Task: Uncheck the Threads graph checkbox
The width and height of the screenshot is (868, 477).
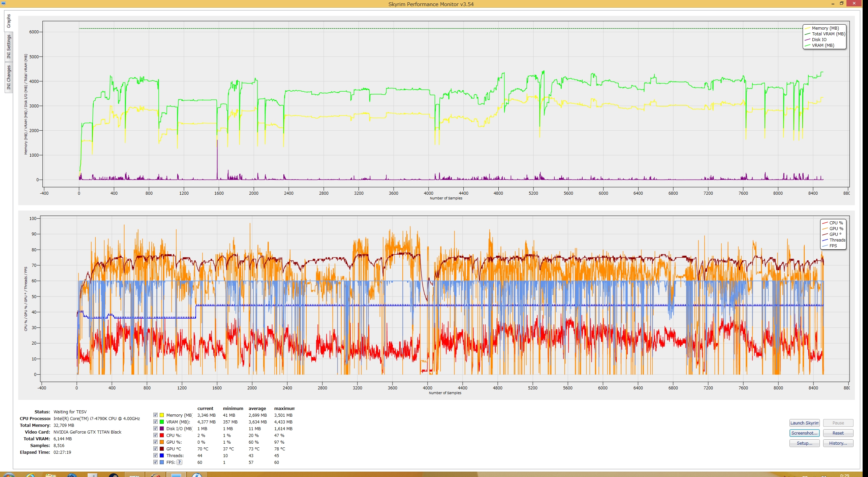Action: click(155, 455)
